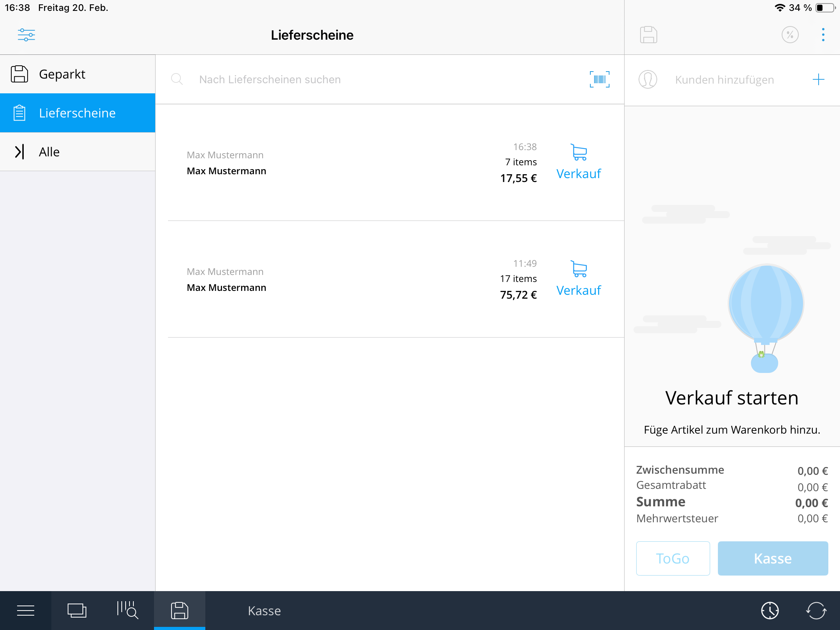Viewport: 840px width, 630px height.
Task: Click Verkauf for the 75,72 € delivery note
Action: 579,279
